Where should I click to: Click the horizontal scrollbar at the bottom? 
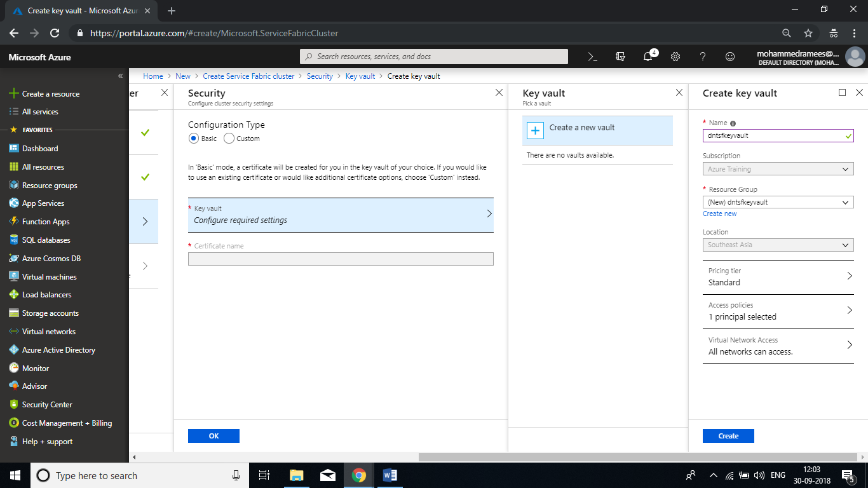635,457
